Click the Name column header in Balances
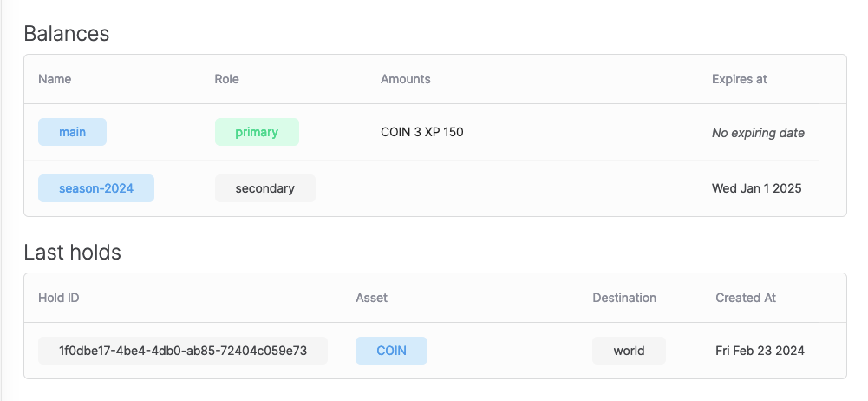868x401 pixels. [55, 79]
